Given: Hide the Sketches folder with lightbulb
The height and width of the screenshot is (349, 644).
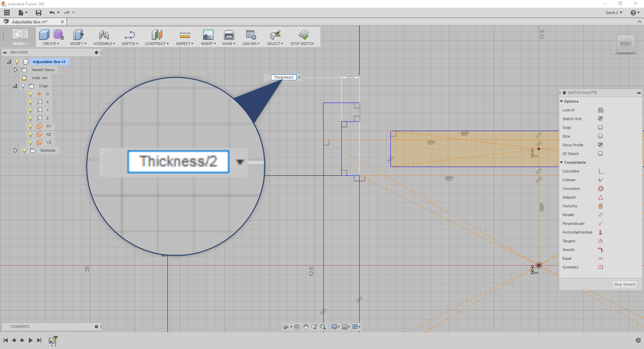Looking at the screenshot, I should (24, 150).
